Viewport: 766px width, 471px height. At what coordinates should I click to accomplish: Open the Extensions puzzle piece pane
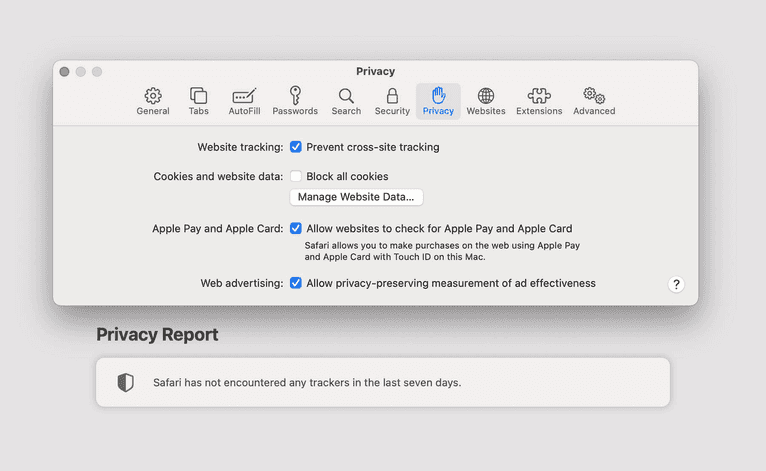click(539, 101)
